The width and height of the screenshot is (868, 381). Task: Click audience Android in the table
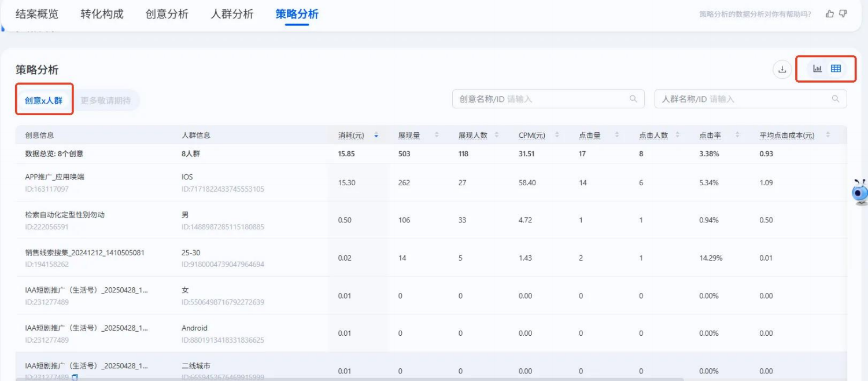click(194, 328)
